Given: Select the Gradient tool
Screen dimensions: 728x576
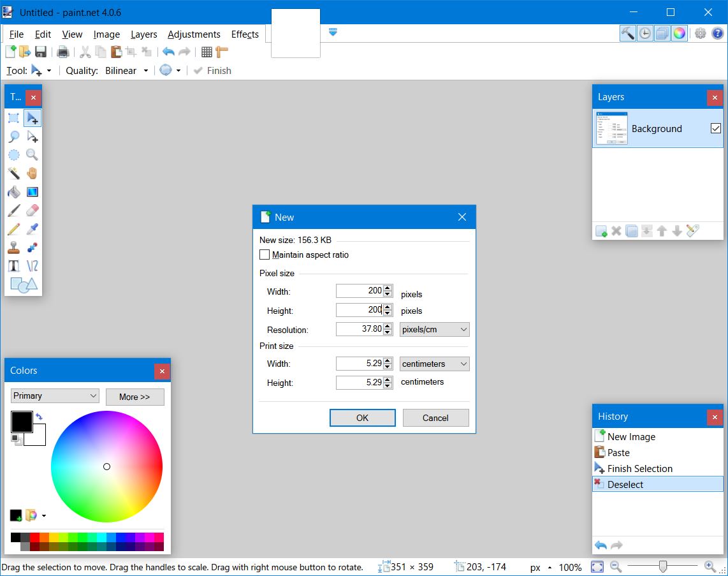Looking at the screenshot, I should (33, 192).
